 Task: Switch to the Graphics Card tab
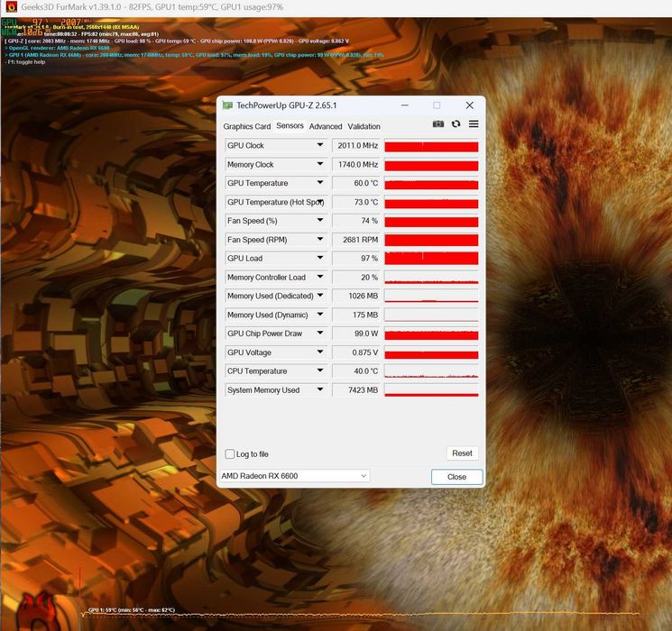[x=247, y=126]
